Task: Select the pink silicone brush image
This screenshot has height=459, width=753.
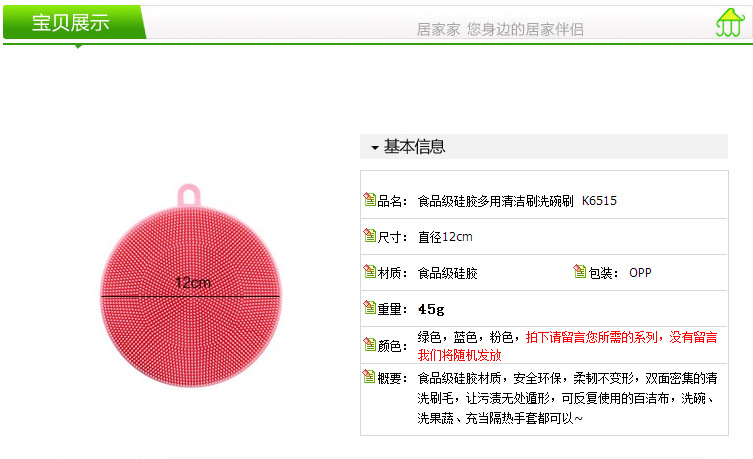Action: coord(191,287)
